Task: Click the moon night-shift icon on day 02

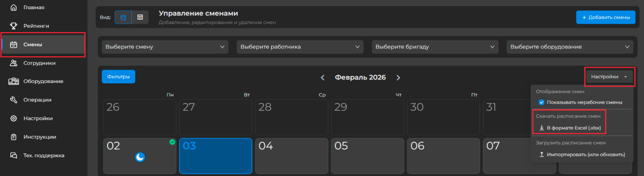Action: click(140, 157)
